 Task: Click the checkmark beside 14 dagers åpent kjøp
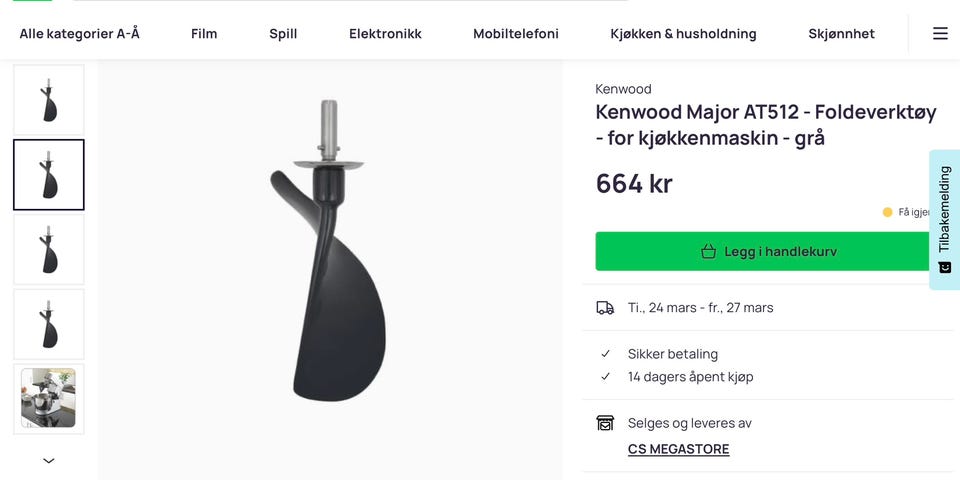pos(606,377)
